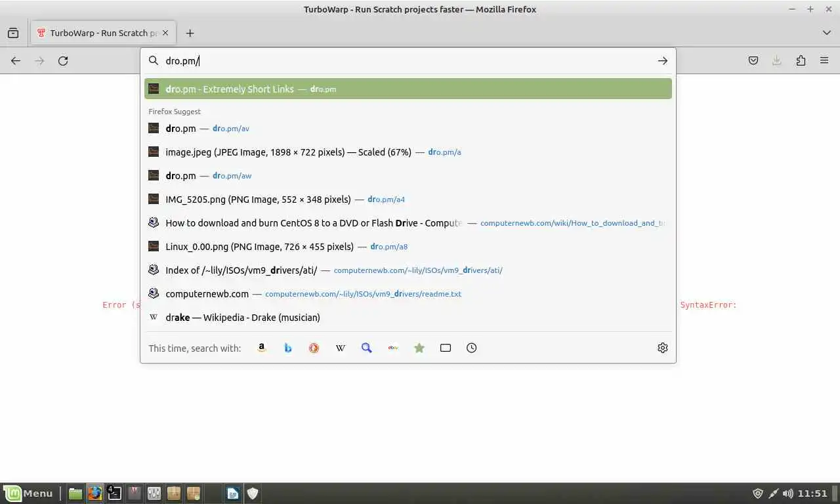
Task: Open the image.jpeg dro.pm/a suggestion
Action: click(408, 152)
